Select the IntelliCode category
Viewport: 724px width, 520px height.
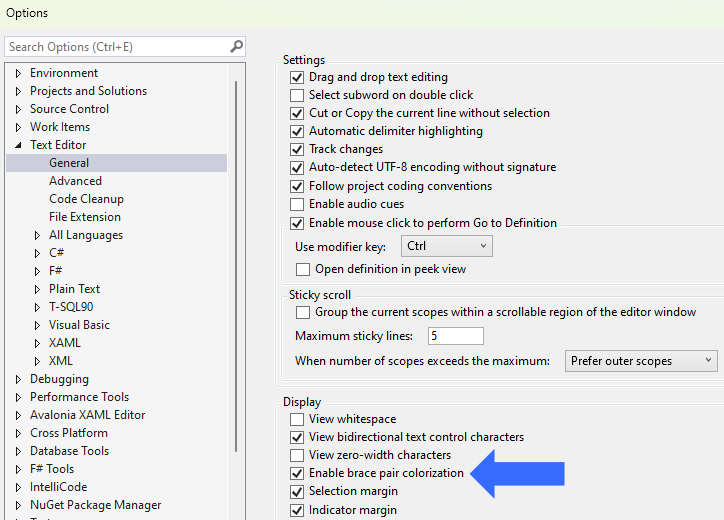[x=58, y=487]
